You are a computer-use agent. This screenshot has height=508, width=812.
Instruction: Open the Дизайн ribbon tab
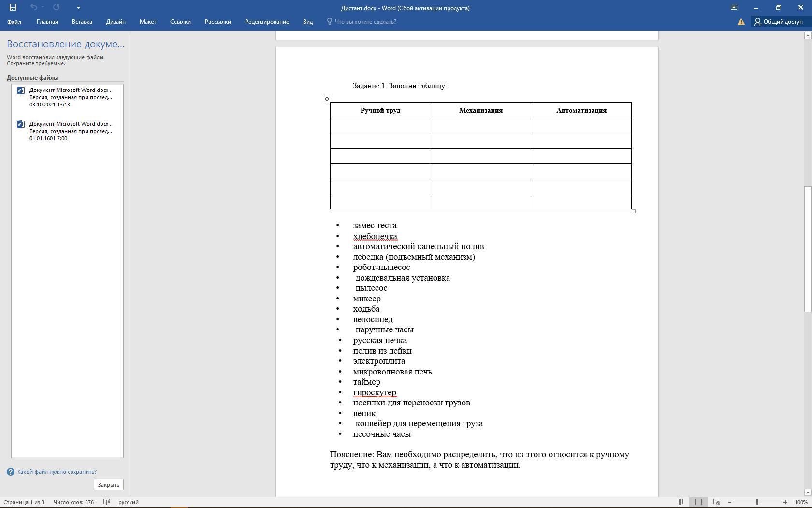click(x=116, y=22)
